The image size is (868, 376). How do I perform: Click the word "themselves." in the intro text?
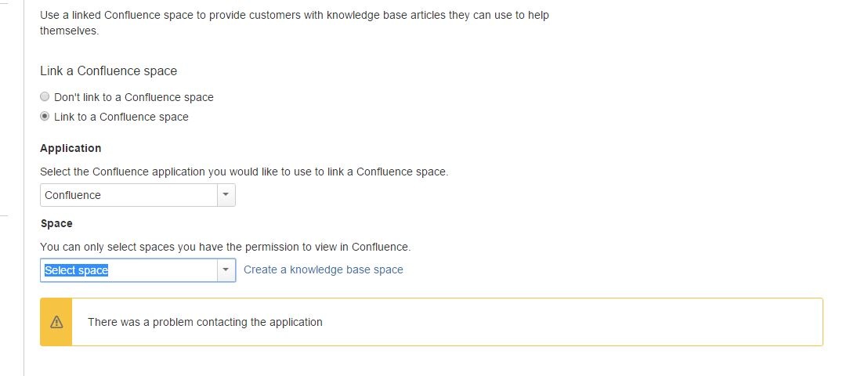click(70, 31)
